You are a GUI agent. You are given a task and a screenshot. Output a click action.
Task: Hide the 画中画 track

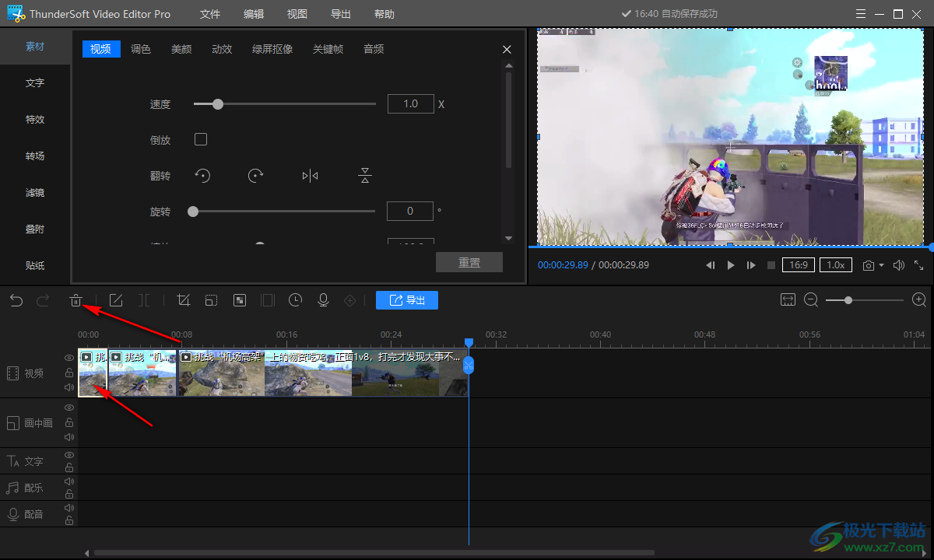[x=69, y=408]
